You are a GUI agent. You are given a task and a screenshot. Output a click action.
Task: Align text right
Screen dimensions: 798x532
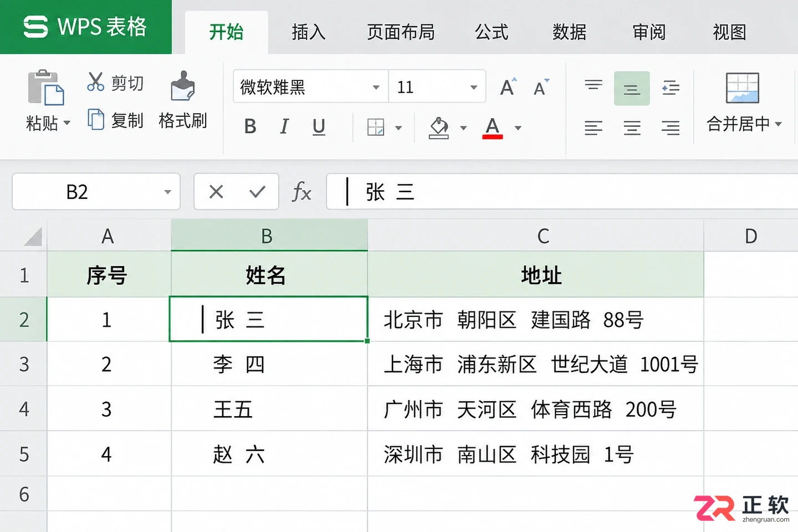(671, 128)
